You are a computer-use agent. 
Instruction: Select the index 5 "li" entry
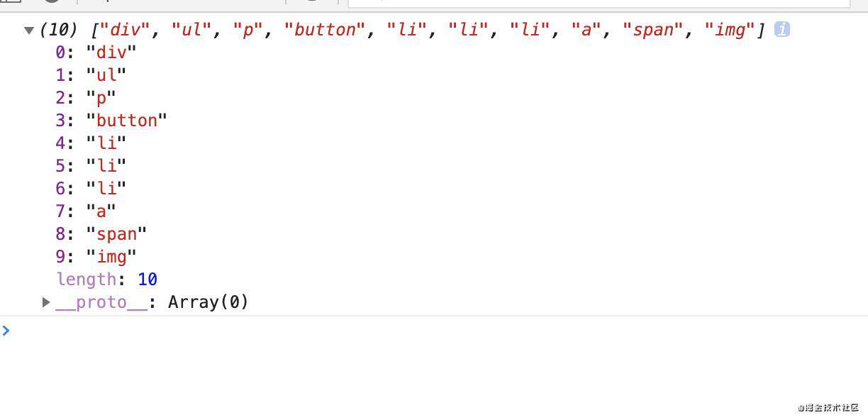(91, 165)
